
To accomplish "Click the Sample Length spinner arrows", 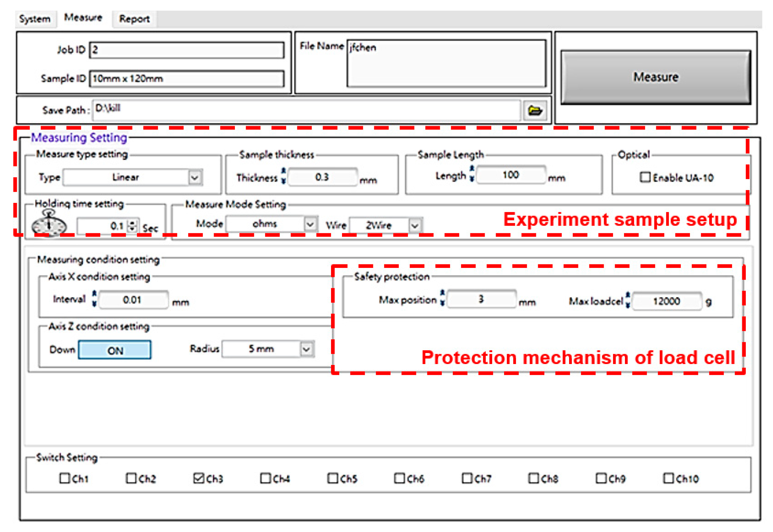I will [472, 174].
